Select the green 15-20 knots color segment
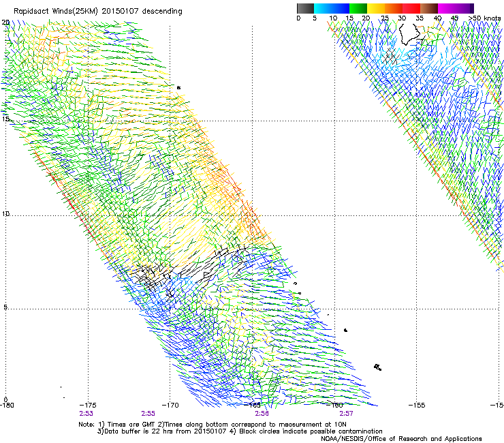This screenshot has height=443, width=504. coord(358,8)
